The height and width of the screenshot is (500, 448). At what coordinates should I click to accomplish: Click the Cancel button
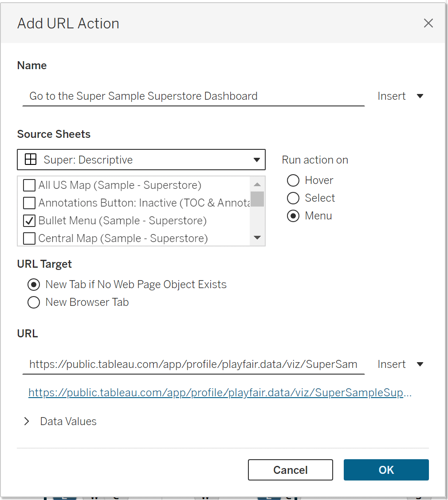[x=291, y=470]
